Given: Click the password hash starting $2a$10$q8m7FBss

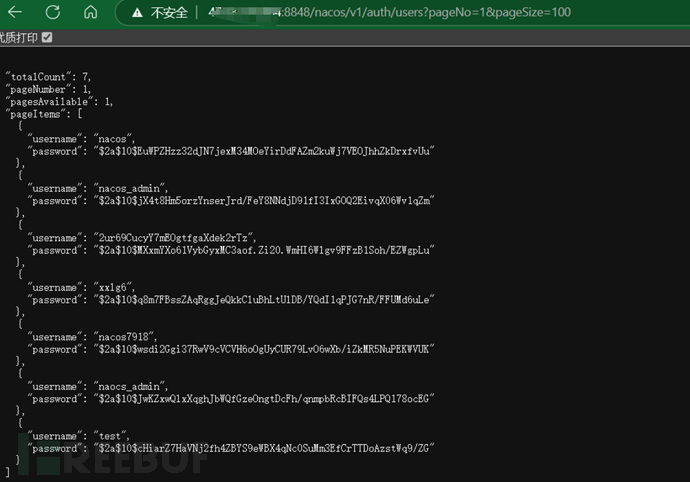Looking at the screenshot, I should [x=264, y=300].
